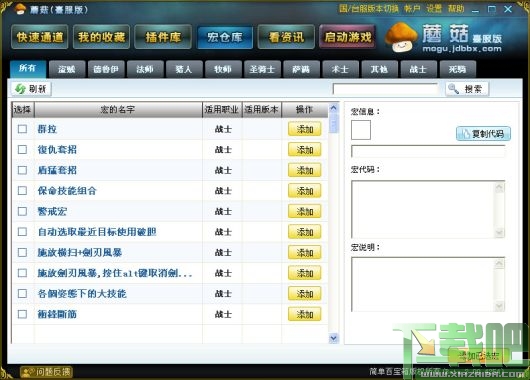Click 宏代码 box scroll down arrow
The image size is (530, 380).
click(x=500, y=233)
